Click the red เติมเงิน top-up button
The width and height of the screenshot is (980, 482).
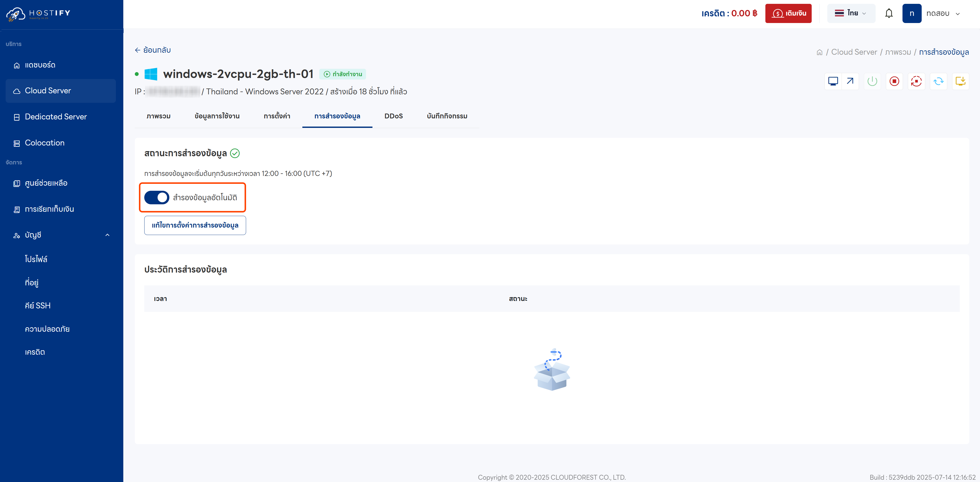pos(788,13)
